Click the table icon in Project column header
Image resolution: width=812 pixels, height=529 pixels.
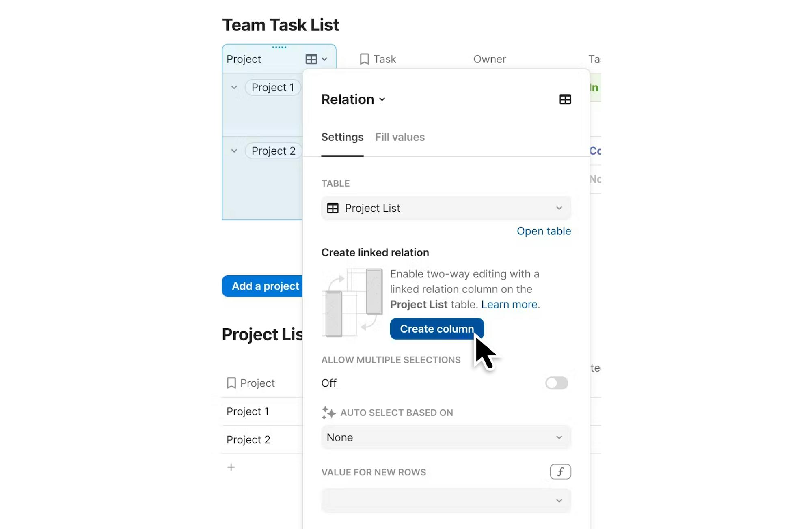[x=311, y=59]
